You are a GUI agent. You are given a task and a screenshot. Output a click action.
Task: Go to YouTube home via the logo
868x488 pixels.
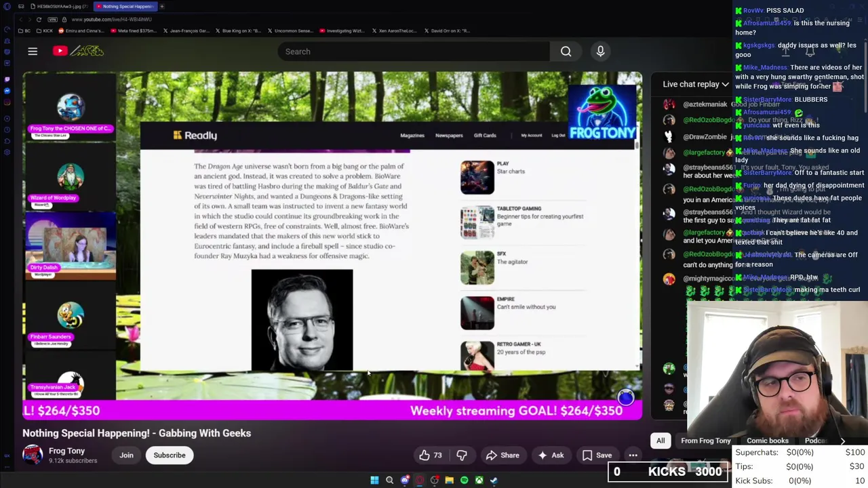coord(79,51)
